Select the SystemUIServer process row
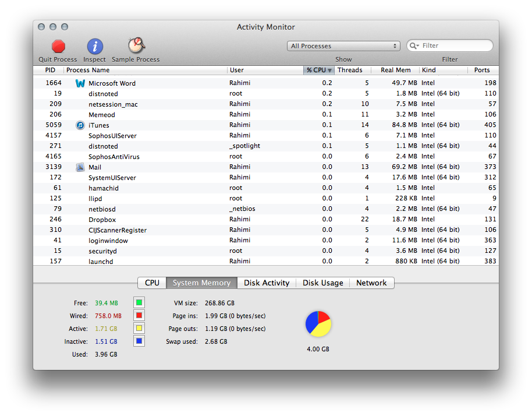This screenshot has height=416, width=532. 266,178
